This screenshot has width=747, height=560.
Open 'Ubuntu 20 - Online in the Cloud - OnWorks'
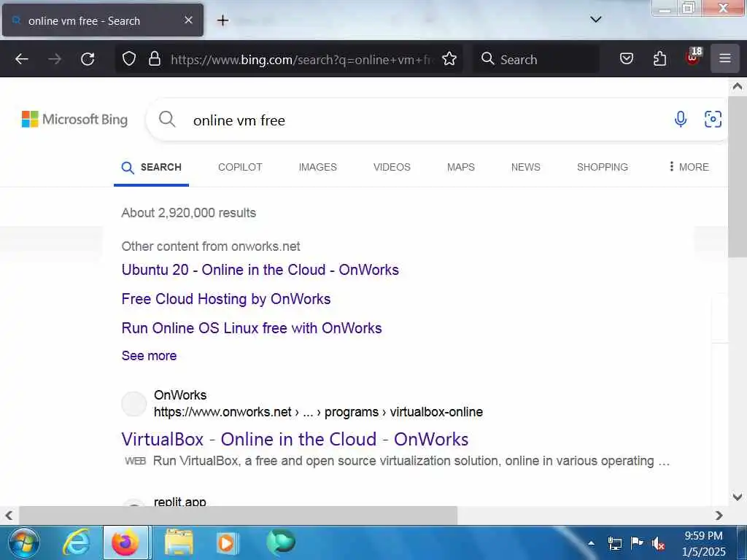[x=260, y=270]
